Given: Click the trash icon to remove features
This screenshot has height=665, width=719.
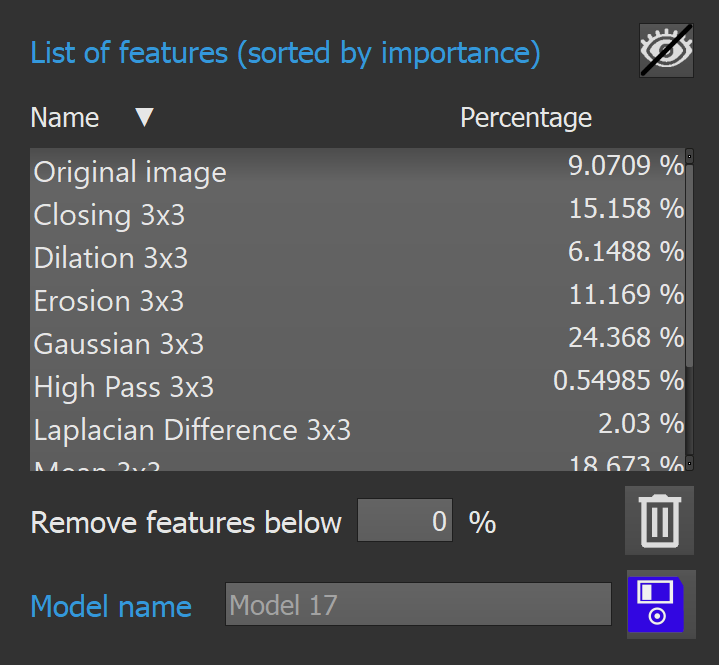Looking at the screenshot, I should click(659, 521).
